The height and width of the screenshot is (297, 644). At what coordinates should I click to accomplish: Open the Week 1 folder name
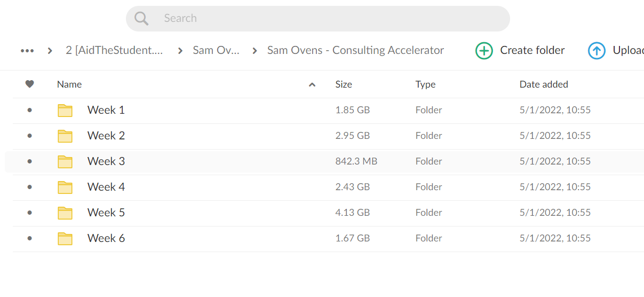[x=106, y=110]
